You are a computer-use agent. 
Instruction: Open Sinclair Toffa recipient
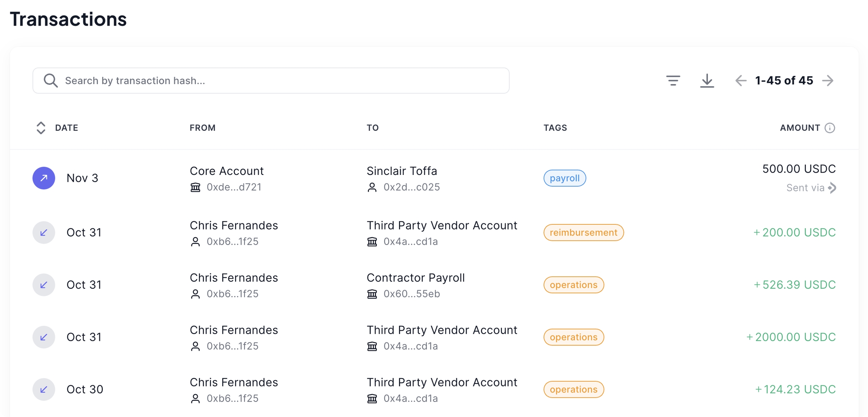(x=402, y=171)
